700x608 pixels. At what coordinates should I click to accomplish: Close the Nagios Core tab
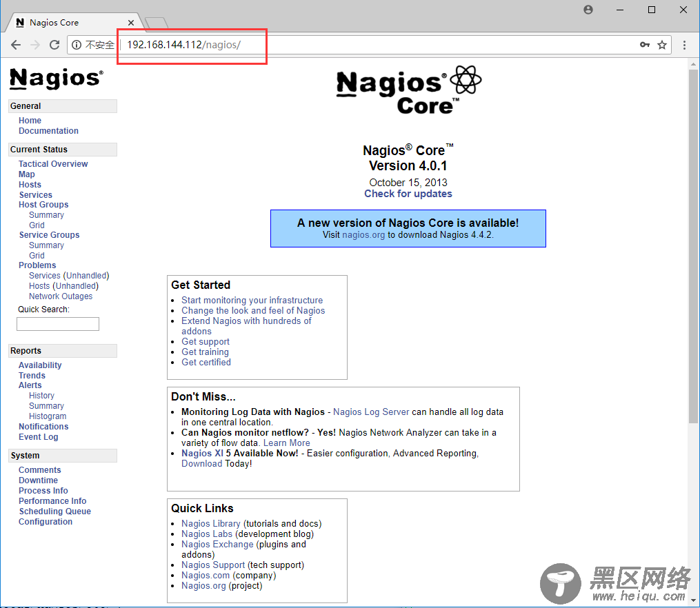[x=131, y=23]
